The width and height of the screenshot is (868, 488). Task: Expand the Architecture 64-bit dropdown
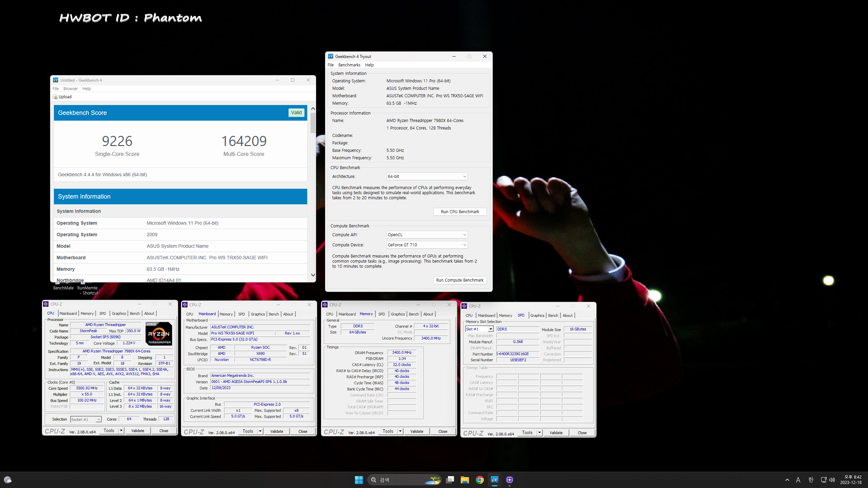click(427, 177)
